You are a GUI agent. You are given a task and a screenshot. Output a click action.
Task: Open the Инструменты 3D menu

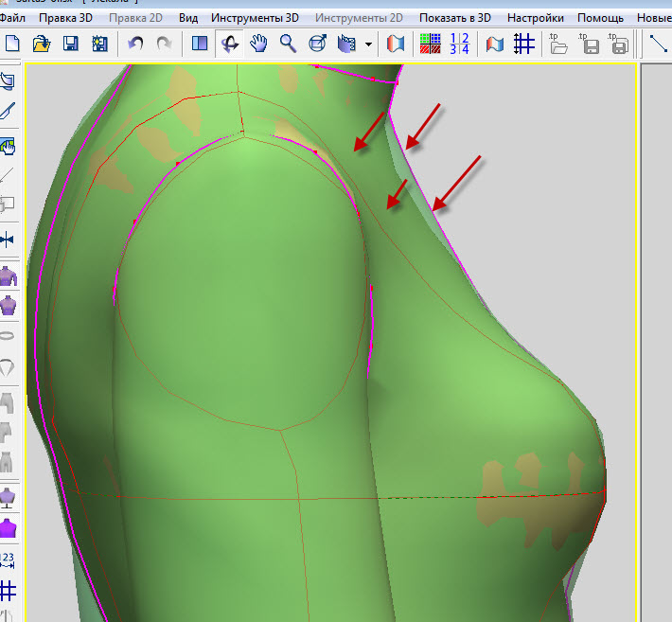click(x=255, y=18)
